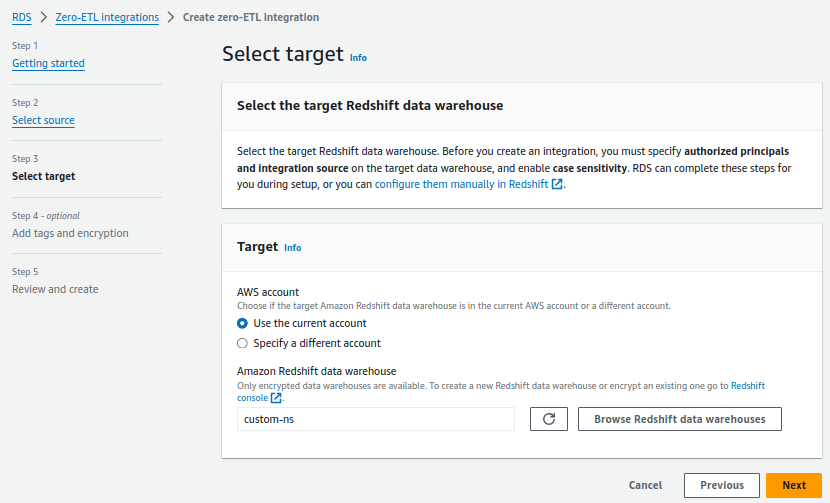Click the second breadcrumb chevron separator
Viewport: 830px width, 503px height.
tap(170, 17)
